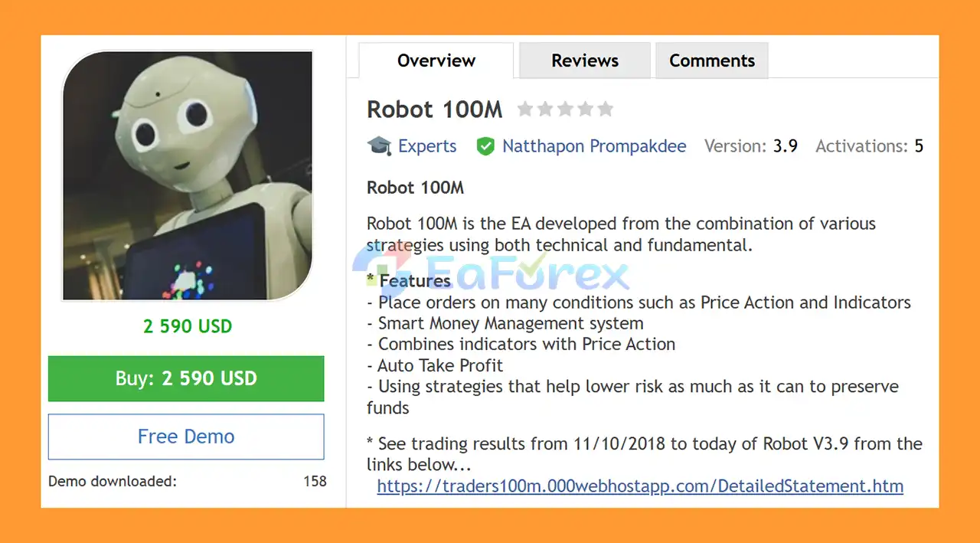Open the DetailedStatement.htm results link
The height and width of the screenshot is (543, 980).
(640, 486)
